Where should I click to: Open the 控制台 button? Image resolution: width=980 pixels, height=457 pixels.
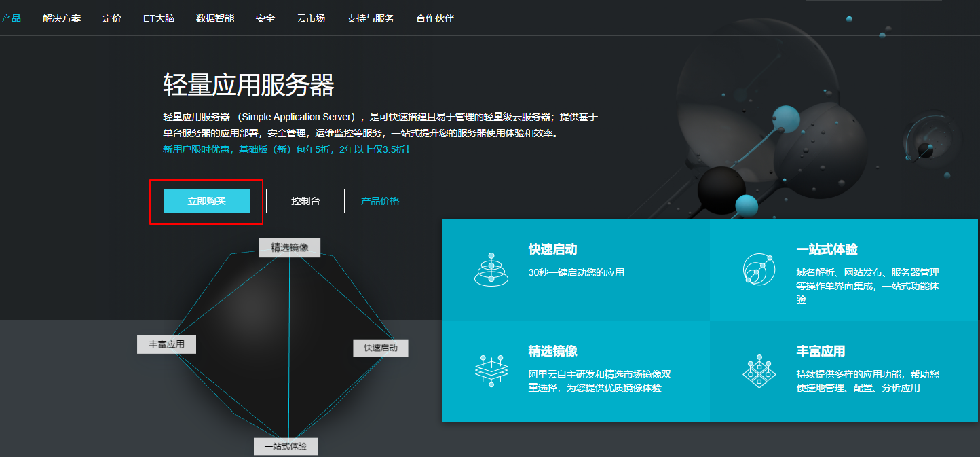pyautogui.click(x=305, y=201)
